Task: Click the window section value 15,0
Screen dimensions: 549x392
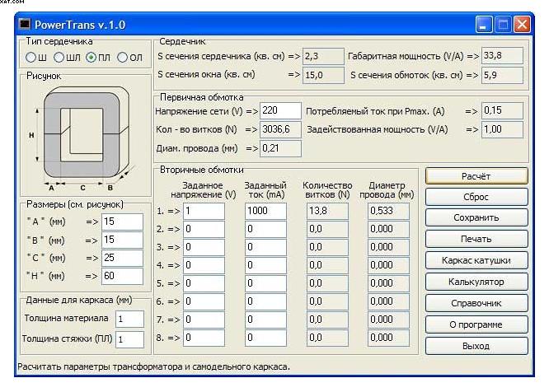Action: click(x=323, y=75)
